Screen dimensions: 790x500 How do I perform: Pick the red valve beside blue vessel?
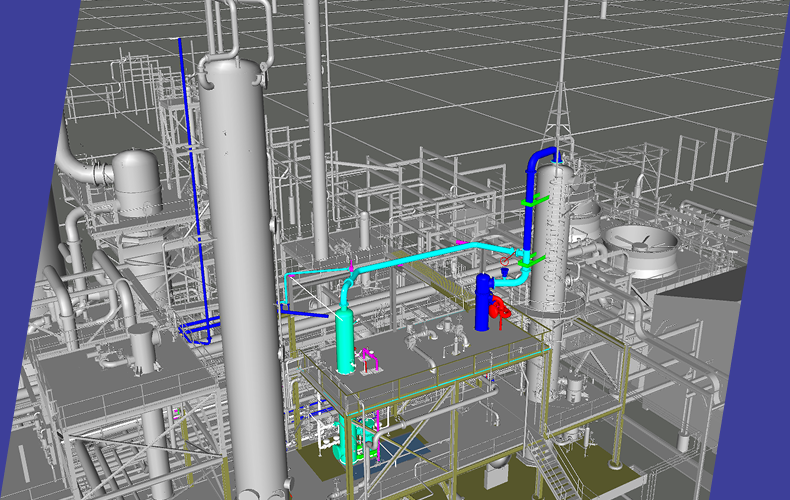point(499,308)
